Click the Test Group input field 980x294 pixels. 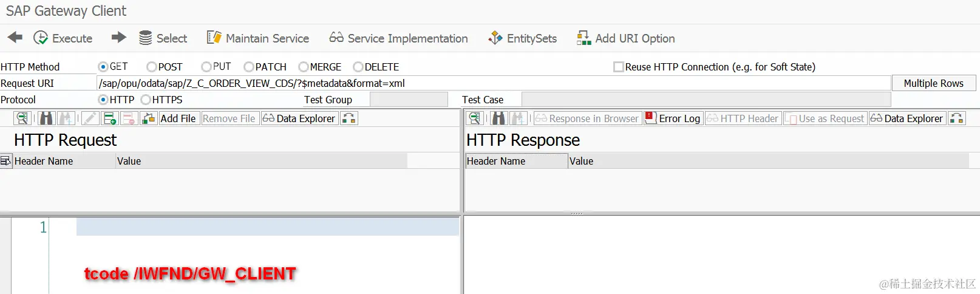tap(409, 100)
